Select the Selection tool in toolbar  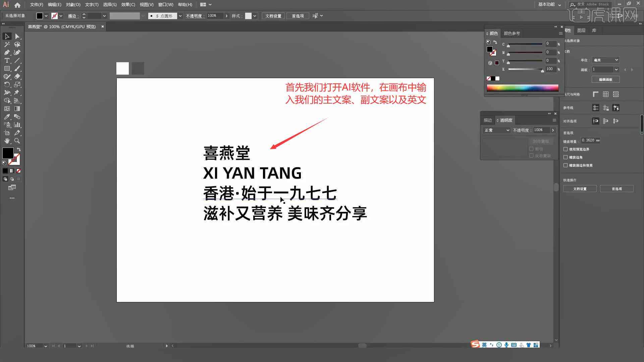[6, 36]
